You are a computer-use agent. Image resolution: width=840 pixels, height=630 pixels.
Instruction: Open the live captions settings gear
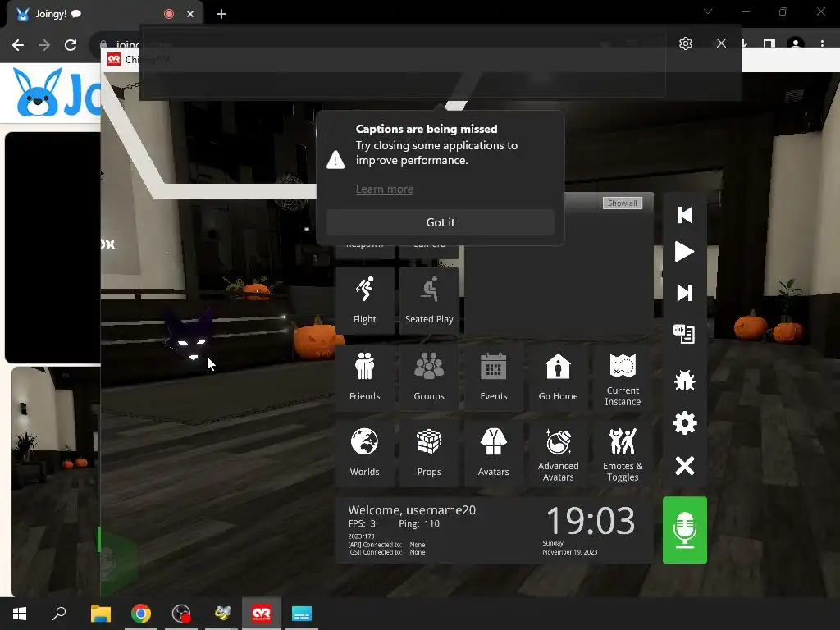[686, 43]
